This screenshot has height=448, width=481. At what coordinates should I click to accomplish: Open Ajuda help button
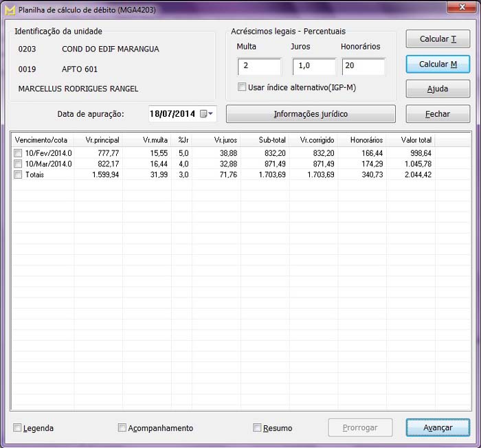(438, 89)
